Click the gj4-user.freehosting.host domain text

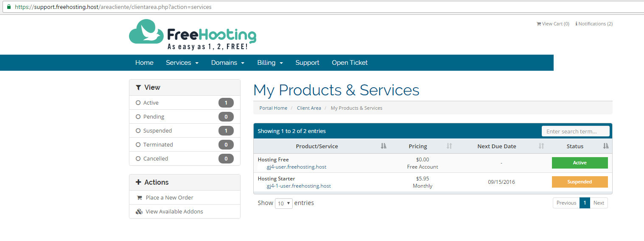click(296, 167)
